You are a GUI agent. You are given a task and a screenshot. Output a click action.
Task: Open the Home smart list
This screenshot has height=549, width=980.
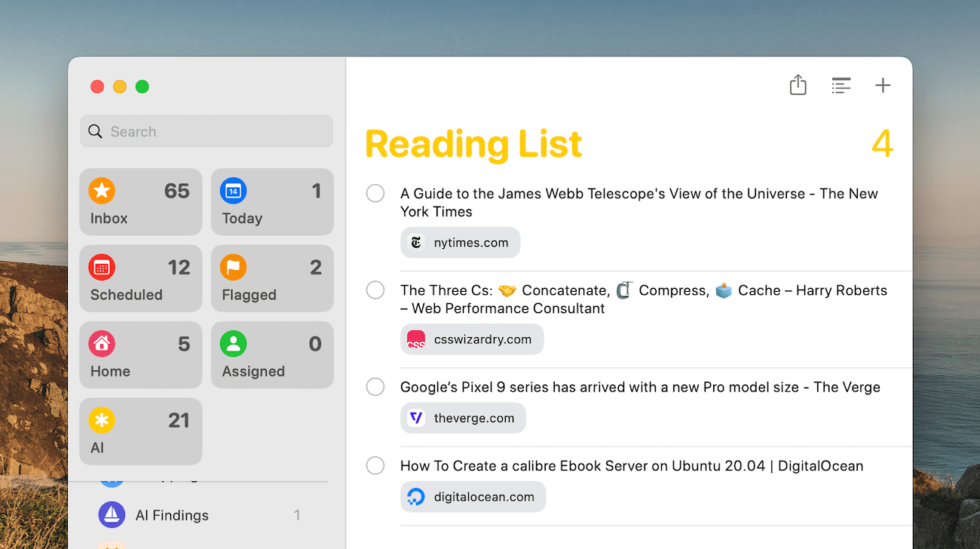[140, 355]
